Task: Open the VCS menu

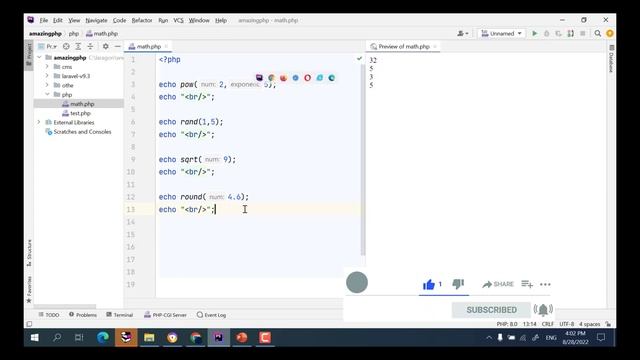Action: pos(178,20)
